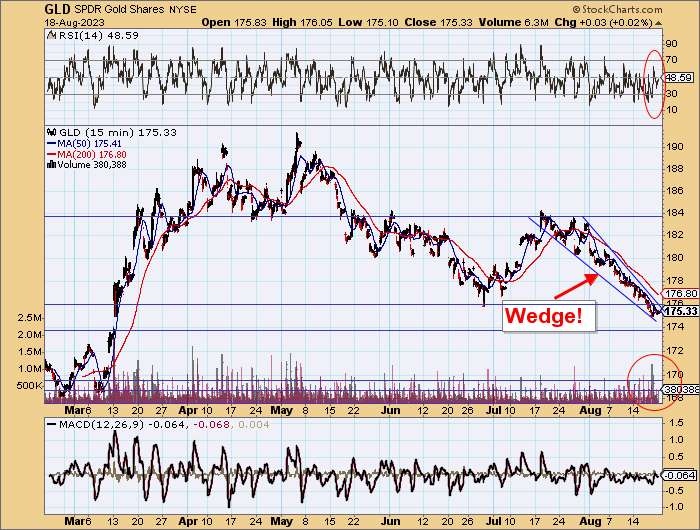Screen dimensions: 700x530
Task: Click the 1.0M volume axis label
Action: click(30, 369)
